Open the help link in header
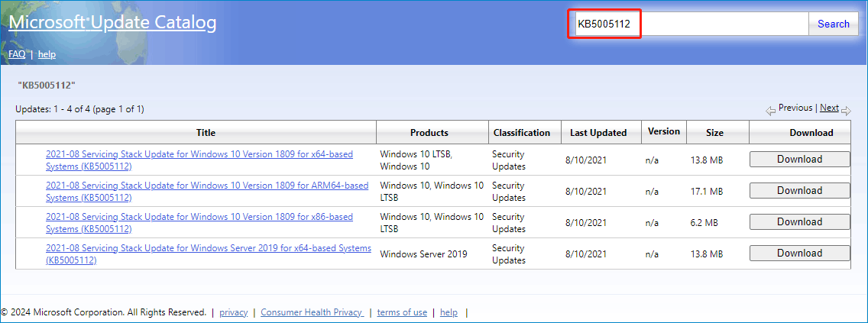 click(x=47, y=54)
